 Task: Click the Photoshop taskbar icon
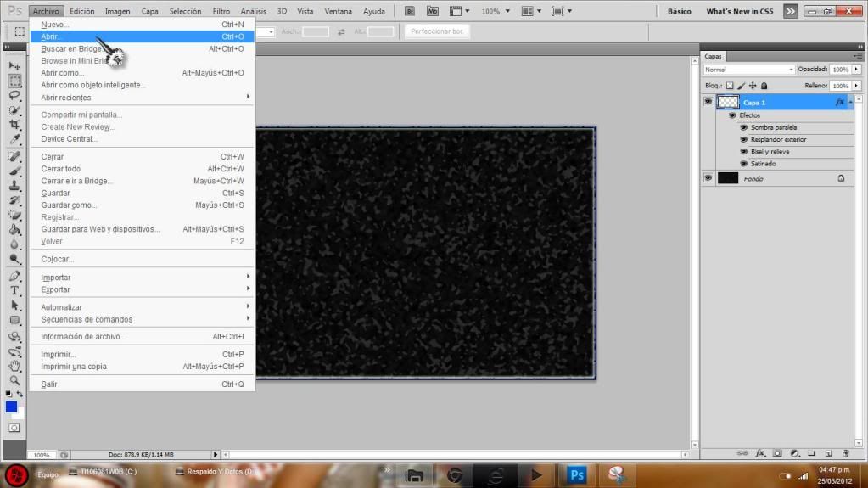(x=576, y=475)
